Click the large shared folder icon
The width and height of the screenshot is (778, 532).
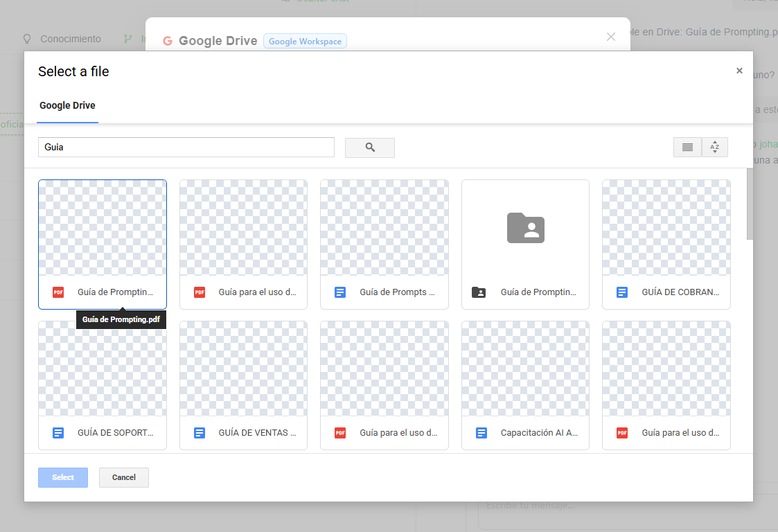pos(525,228)
